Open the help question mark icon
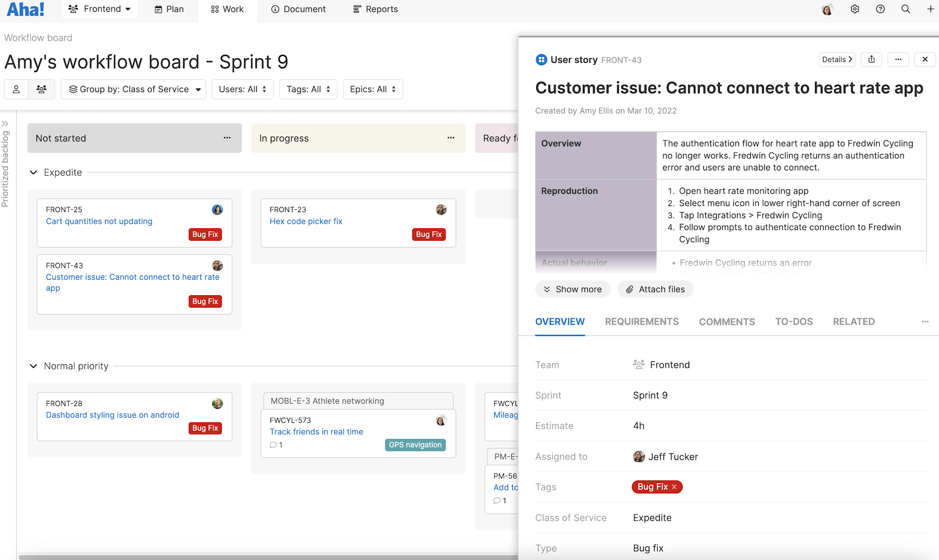This screenshot has height=560, width=939. pyautogui.click(x=880, y=9)
